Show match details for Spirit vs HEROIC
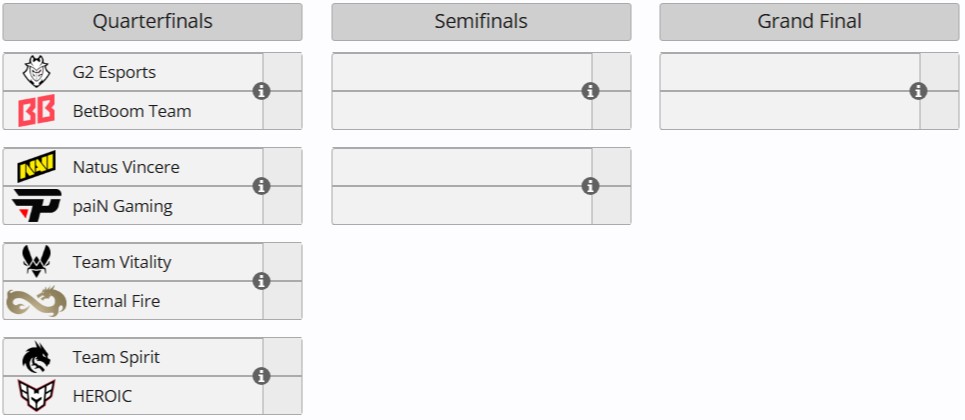This screenshot has height=420, width=965. (262, 376)
